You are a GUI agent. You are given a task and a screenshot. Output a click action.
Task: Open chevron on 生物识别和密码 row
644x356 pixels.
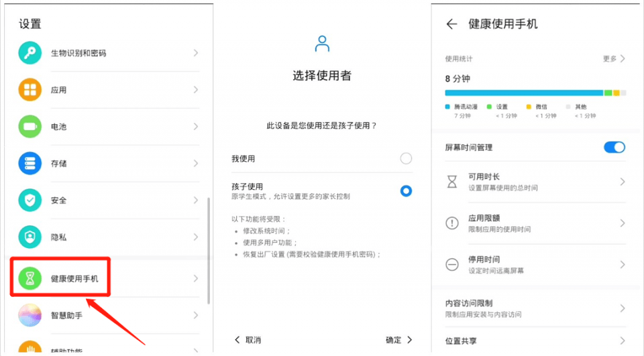pyautogui.click(x=196, y=53)
